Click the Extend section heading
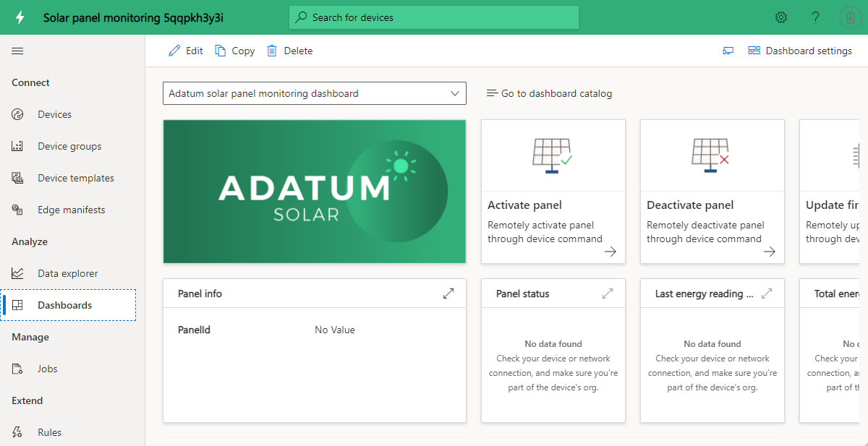The width and height of the screenshot is (868, 446). pos(27,400)
